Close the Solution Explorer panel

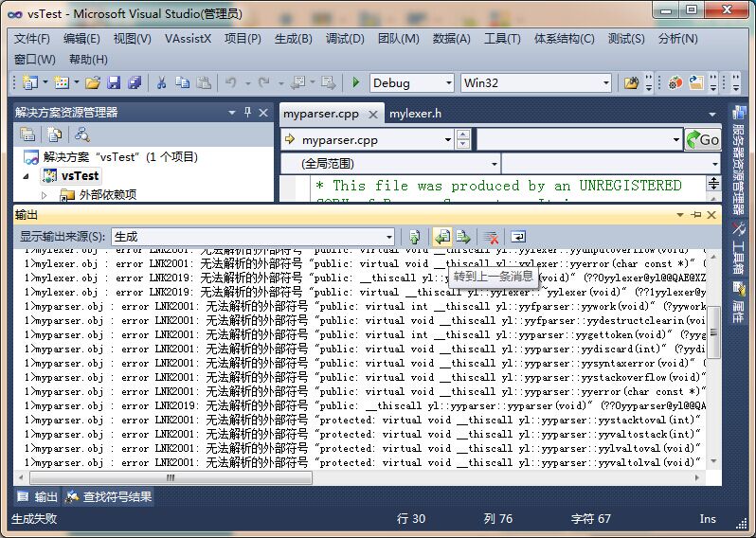point(263,113)
